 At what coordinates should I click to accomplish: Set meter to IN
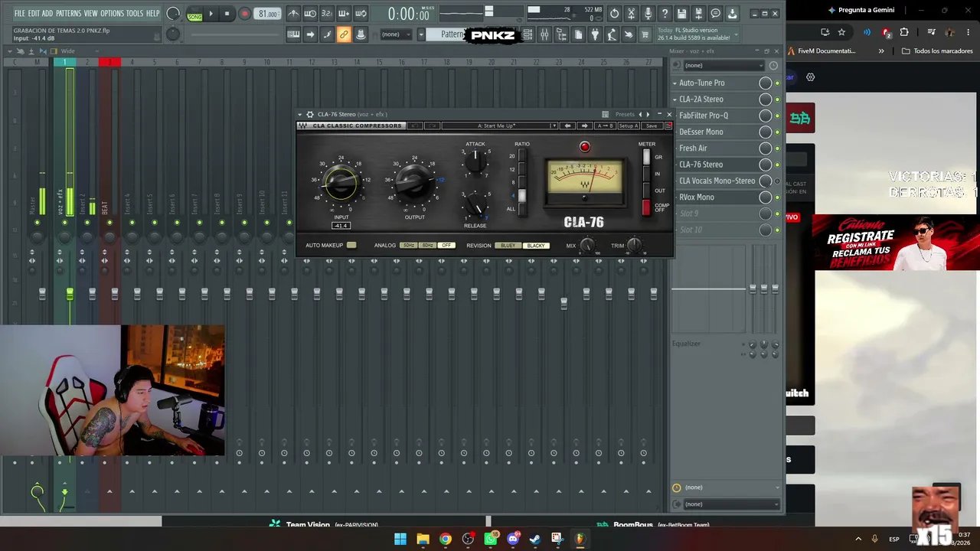click(646, 174)
